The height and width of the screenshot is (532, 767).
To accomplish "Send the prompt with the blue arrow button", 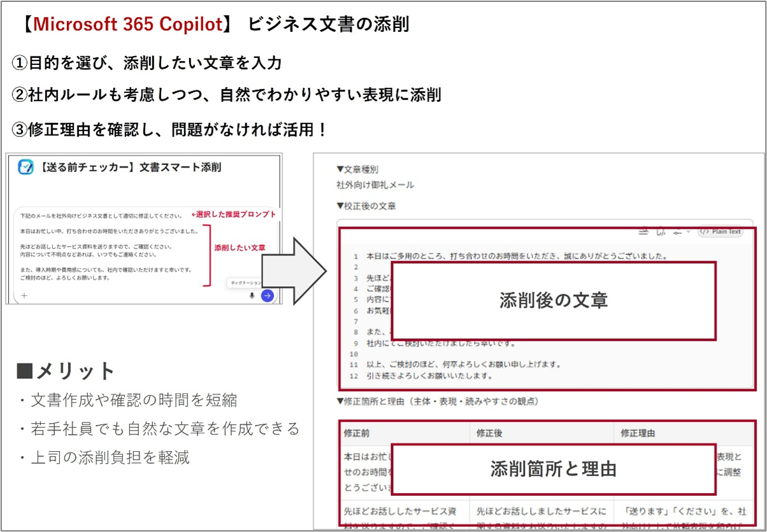I will pos(268,296).
